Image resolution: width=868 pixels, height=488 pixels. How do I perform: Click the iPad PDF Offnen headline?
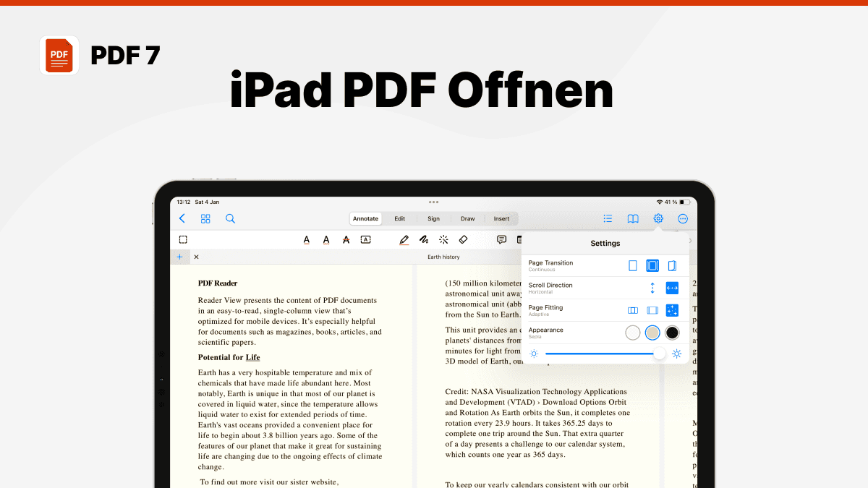pyautogui.click(x=422, y=90)
